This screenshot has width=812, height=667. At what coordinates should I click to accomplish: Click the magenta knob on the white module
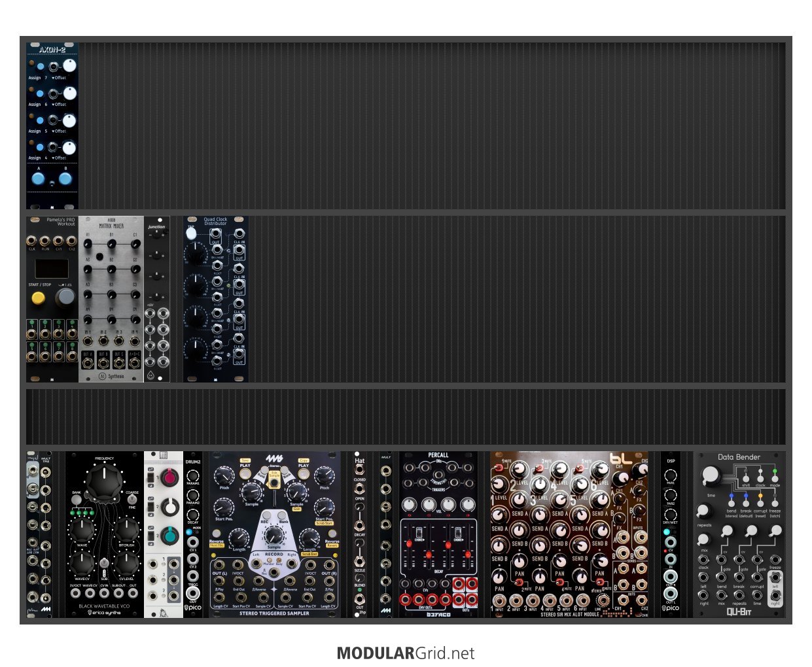[169, 478]
